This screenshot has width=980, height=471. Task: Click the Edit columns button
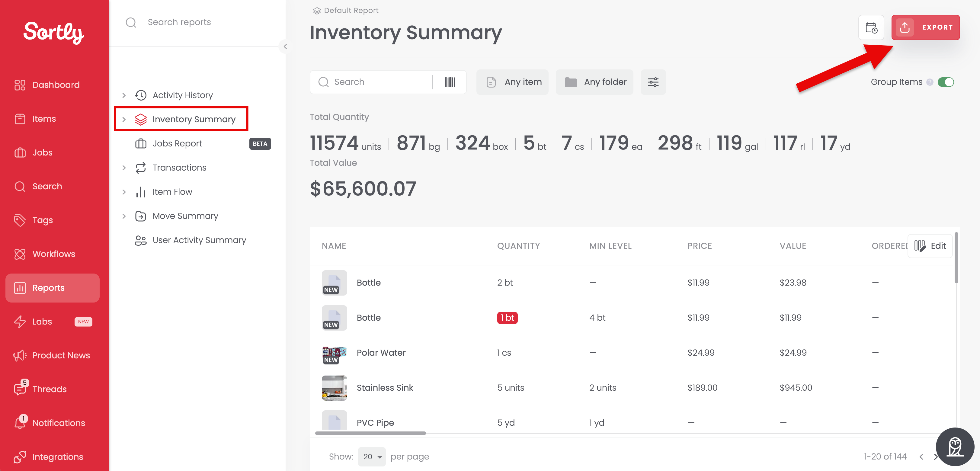coord(930,246)
